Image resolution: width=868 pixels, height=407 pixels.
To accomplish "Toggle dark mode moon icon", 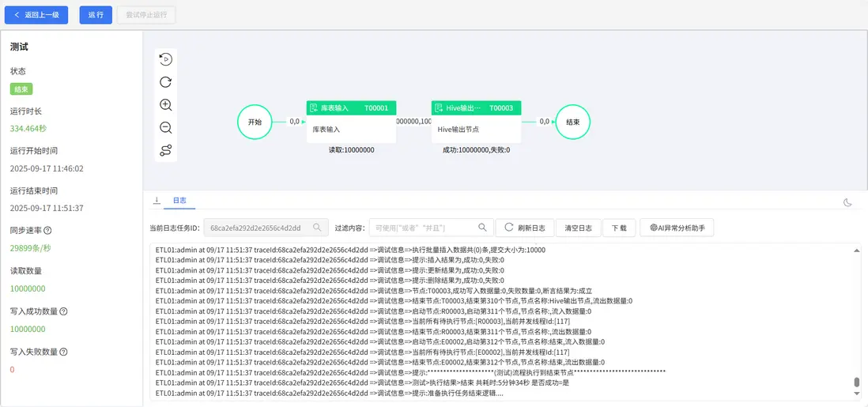I will click(847, 202).
